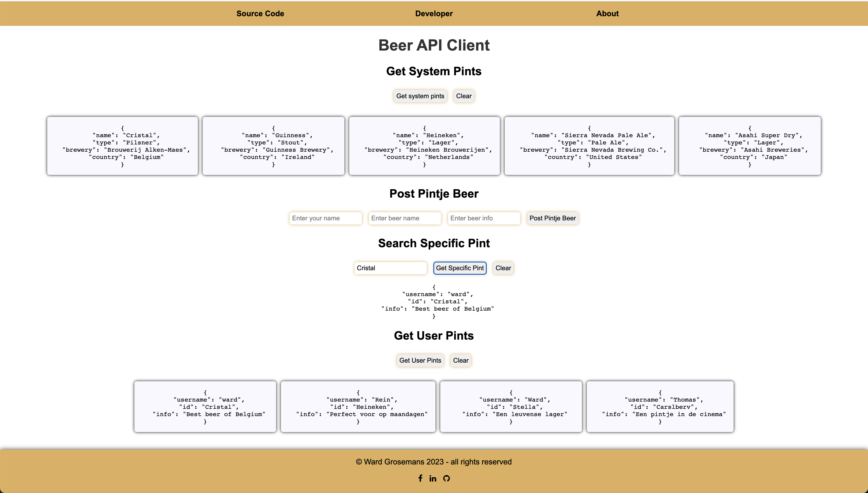
Task: Focus the Enter your name field
Action: pos(325,218)
